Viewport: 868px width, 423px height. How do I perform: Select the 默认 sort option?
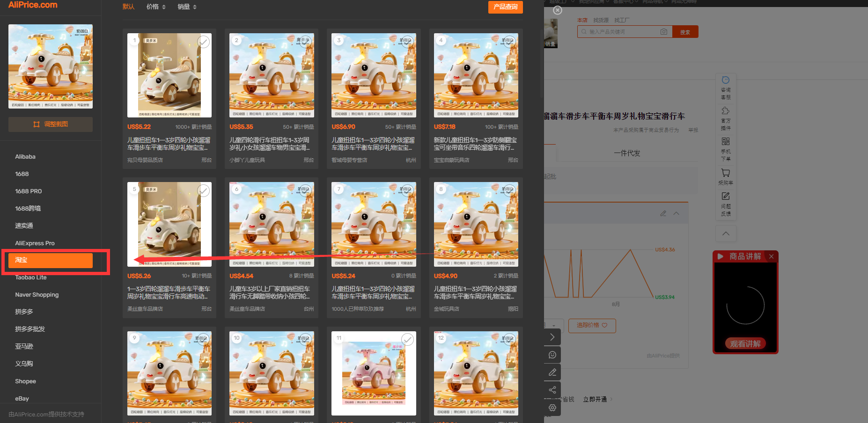(x=128, y=7)
